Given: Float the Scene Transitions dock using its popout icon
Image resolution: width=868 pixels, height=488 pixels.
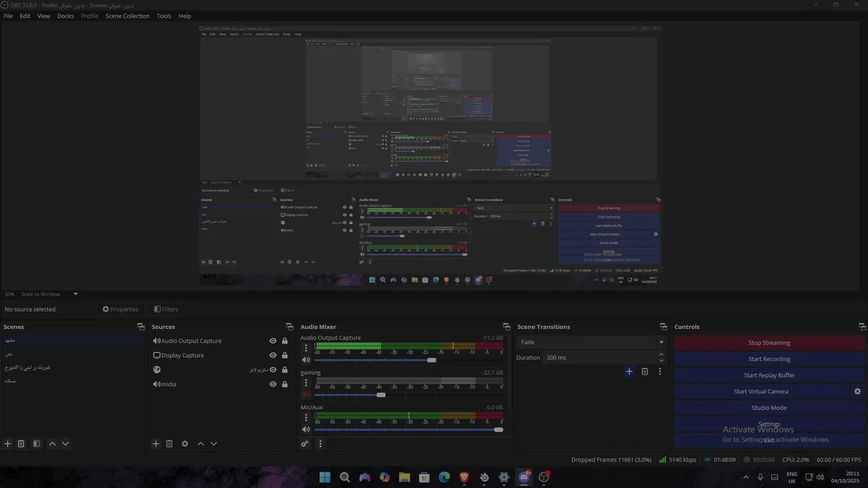Looking at the screenshot, I should (663, 327).
